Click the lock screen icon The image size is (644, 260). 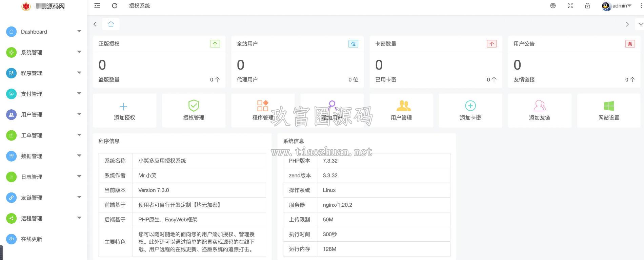click(587, 6)
